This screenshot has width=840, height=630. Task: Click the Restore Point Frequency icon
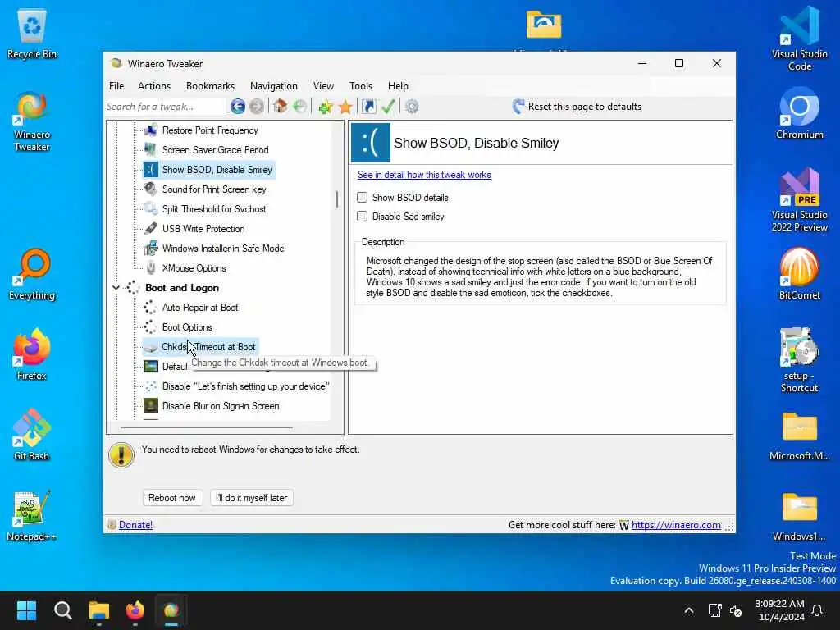pos(151,130)
